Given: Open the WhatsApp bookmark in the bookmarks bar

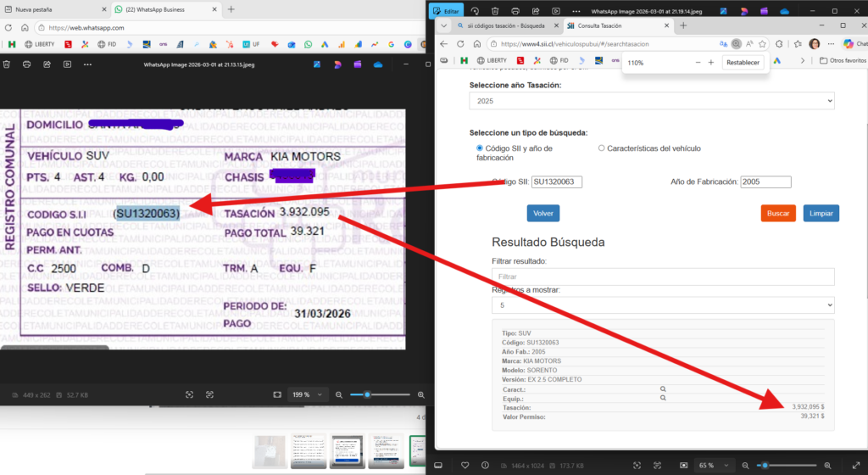Looking at the screenshot, I should (x=308, y=44).
